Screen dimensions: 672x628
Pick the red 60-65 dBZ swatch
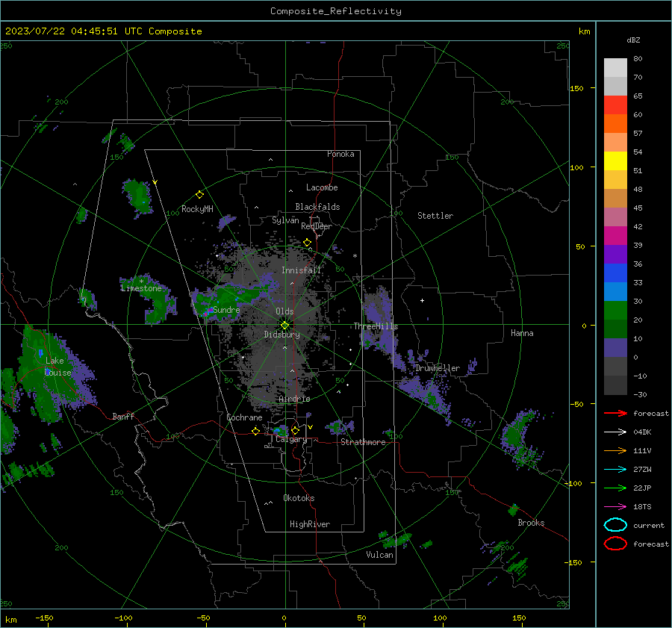[615, 105]
